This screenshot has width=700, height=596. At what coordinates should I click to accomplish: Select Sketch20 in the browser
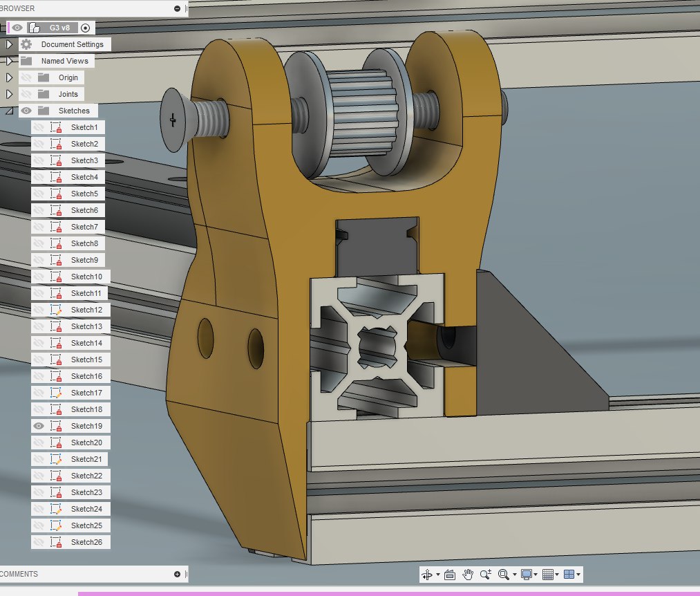pyautogui.click(x=86, y=443)
